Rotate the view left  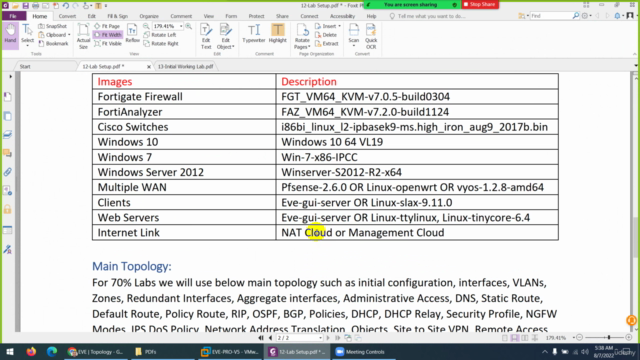coord(160,35)
